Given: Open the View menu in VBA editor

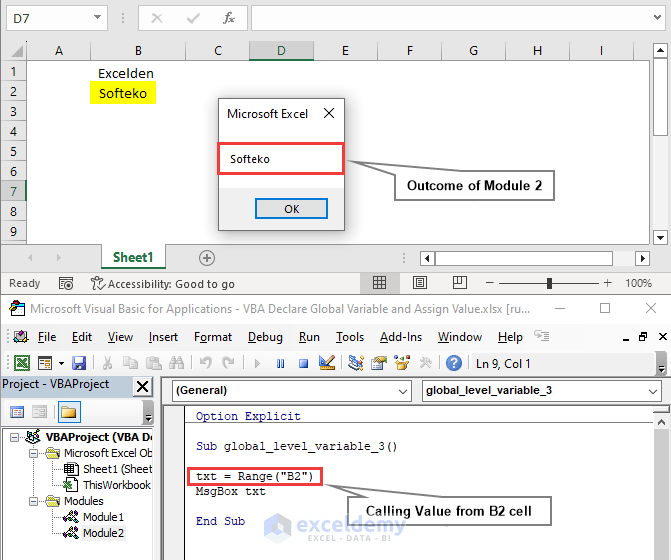Looking at the screenshot, I should (120, 337).
